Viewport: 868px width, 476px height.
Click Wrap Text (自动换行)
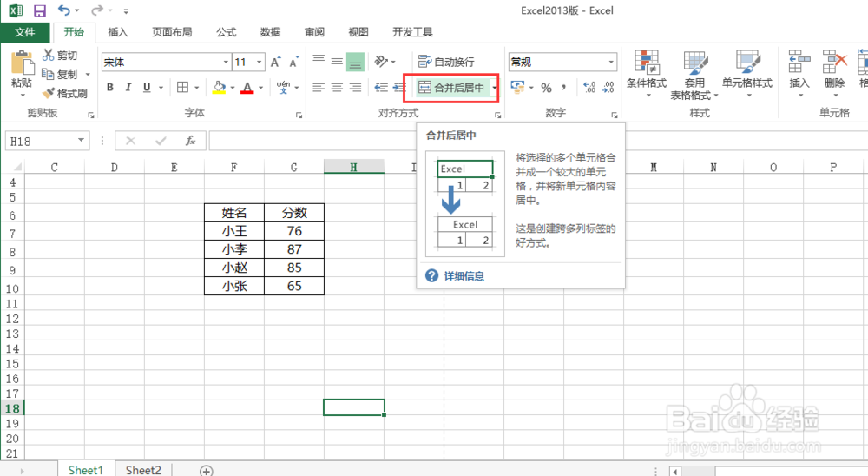pos(447,62)
